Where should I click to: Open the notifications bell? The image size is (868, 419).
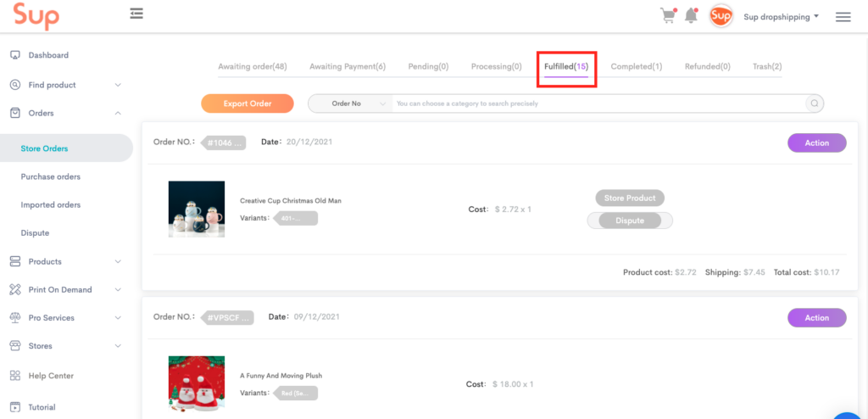click(x=691, y=15)
